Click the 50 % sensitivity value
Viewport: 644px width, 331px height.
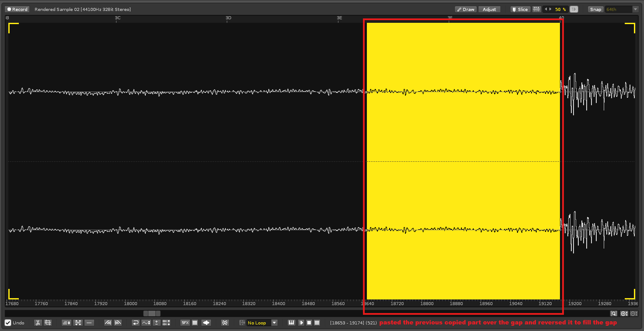pos(560,9)
